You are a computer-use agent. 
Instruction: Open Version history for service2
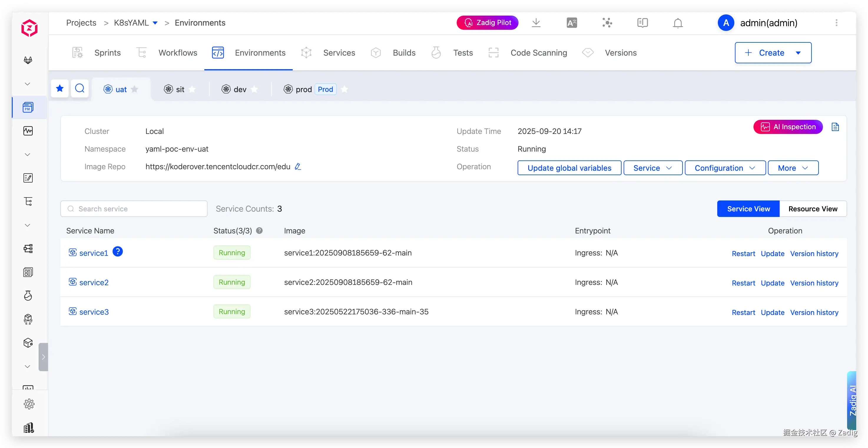[x=814, y=283]
